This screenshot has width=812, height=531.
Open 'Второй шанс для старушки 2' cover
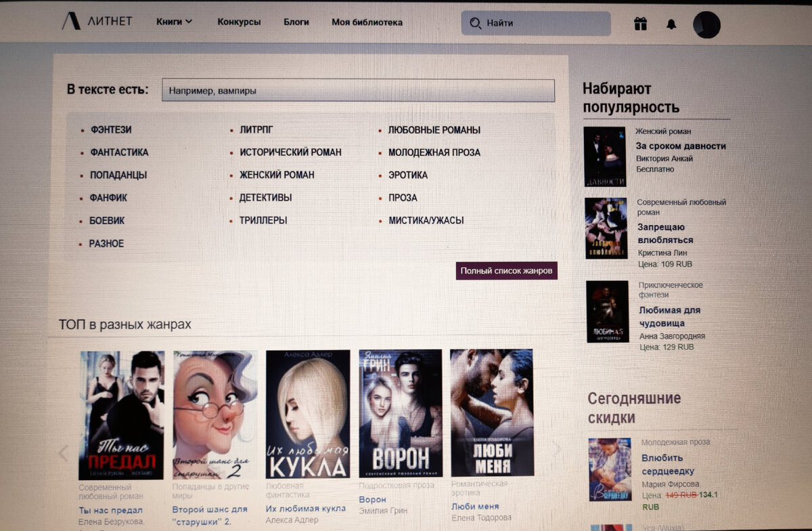[x=215, y=415]
